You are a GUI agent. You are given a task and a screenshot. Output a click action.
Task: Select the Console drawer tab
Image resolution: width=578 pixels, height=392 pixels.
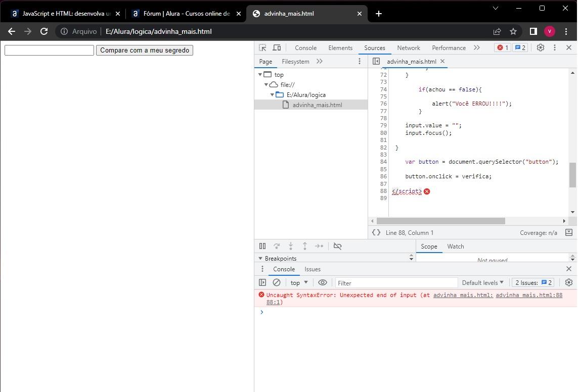click(x=284, y=269)
